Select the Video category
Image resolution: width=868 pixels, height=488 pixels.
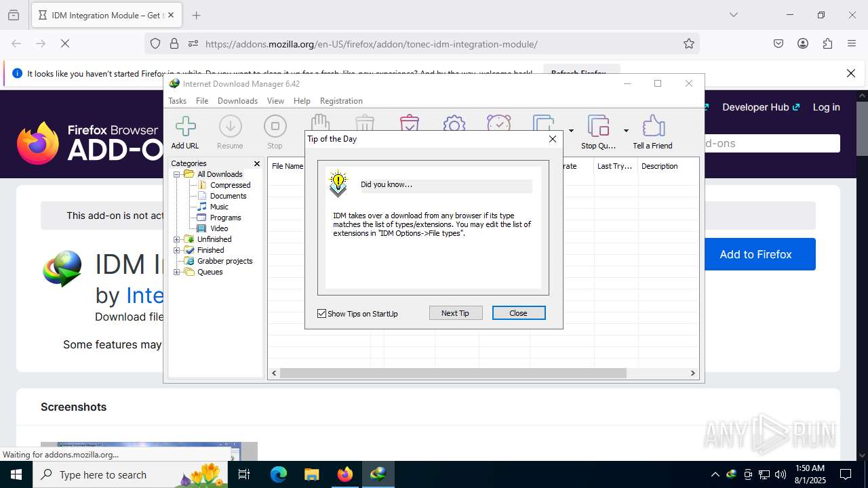pos(219,228)
